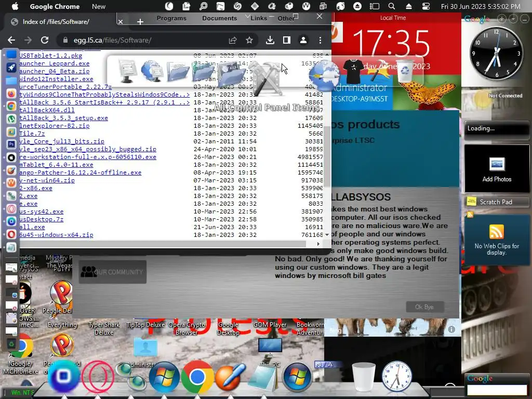The image size is (532, 399).
Task: Open monitor icon in popup stack
Action: pyautogui.click(x=128, y=71)
